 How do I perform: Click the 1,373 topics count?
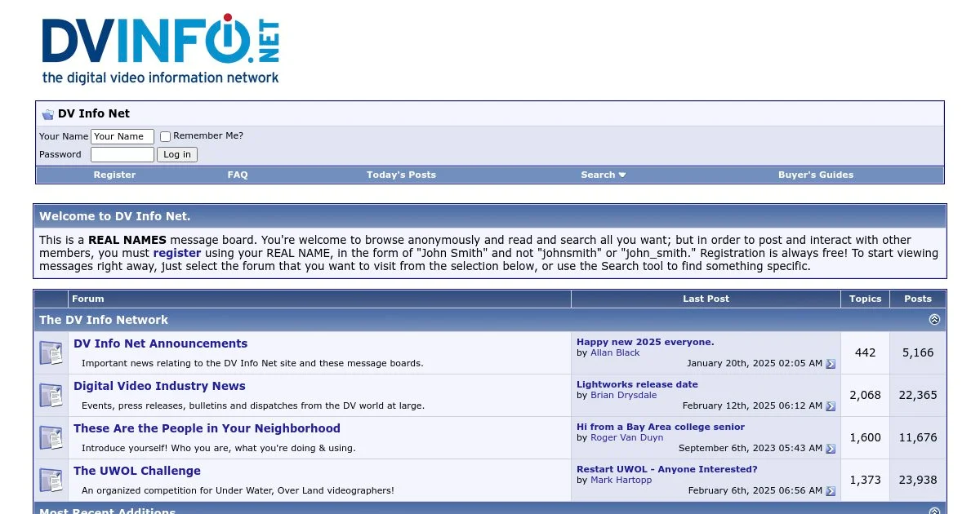865,480
